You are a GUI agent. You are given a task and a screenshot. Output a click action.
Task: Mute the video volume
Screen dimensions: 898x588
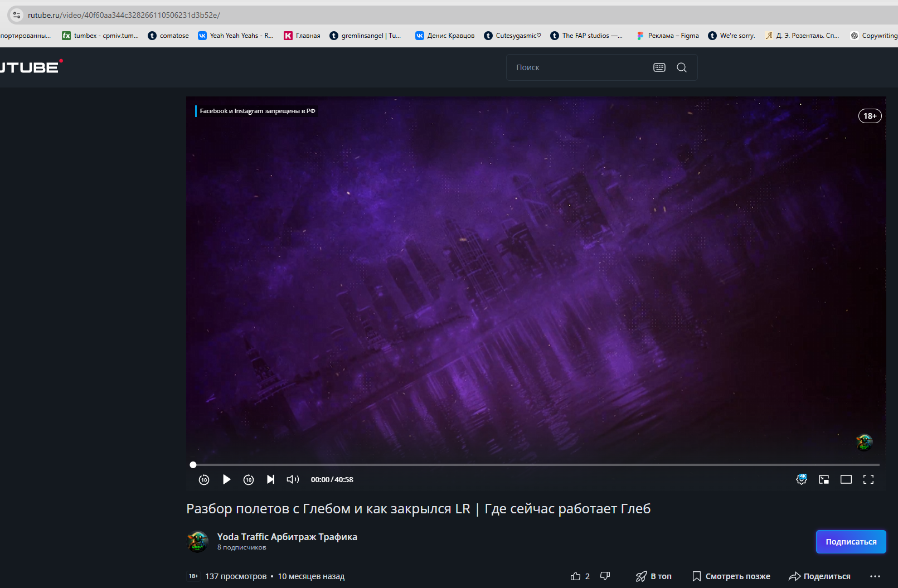(293, 479)
